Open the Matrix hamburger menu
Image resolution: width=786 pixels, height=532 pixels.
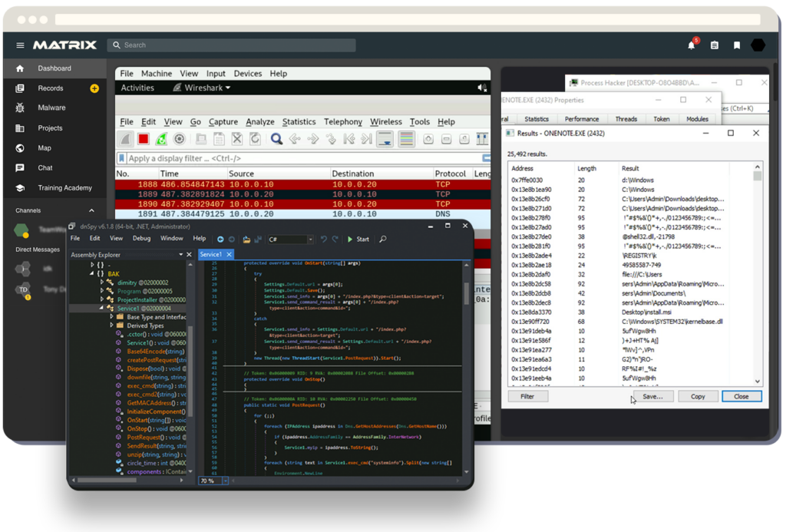click(x=20, y=45)
